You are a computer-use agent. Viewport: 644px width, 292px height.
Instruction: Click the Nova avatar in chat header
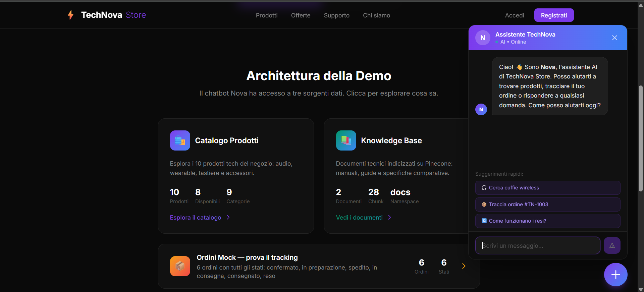click(x=483, y=38)
